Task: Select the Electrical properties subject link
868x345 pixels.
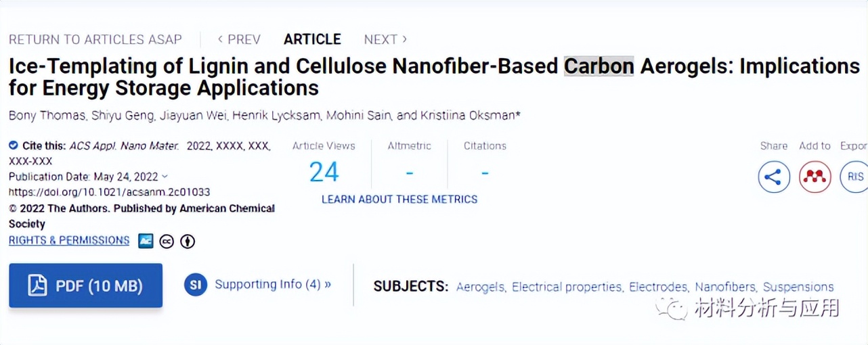Action: click(x=567, y=287)
